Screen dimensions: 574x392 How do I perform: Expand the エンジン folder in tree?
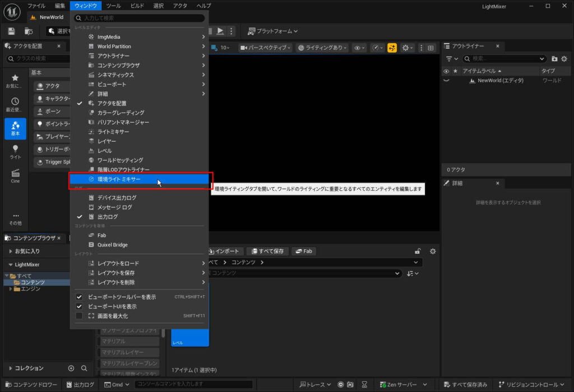pos(11,289)
